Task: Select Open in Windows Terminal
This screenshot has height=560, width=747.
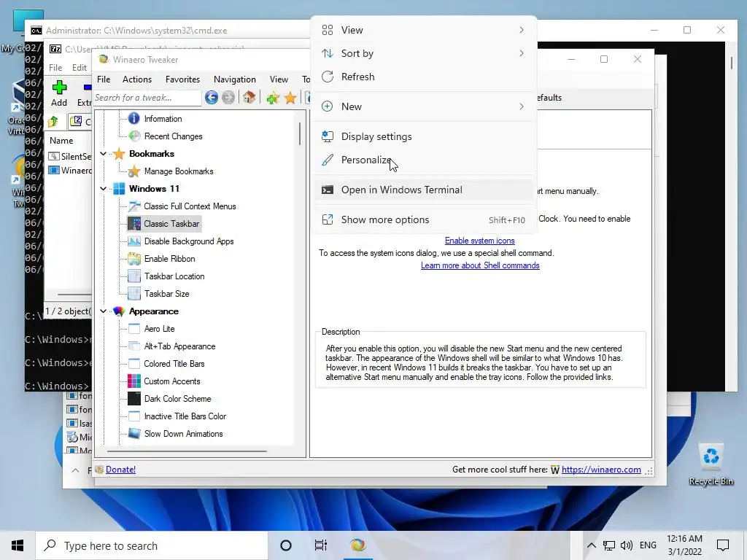Action: pyautogui.click(x=424, y=190)
